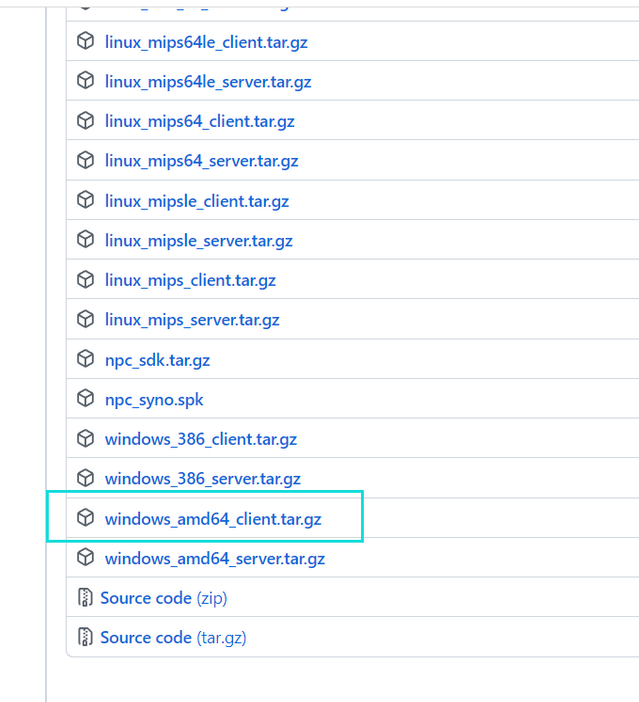
Task: Download npc_sdk.tar.gz
Action: tap(157, 360)
